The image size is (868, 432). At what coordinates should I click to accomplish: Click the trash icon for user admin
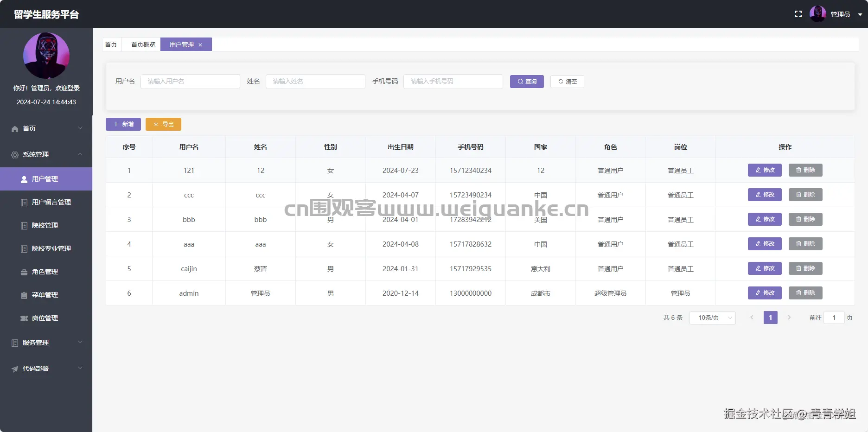pyautogui.click(x=798, y=293)
